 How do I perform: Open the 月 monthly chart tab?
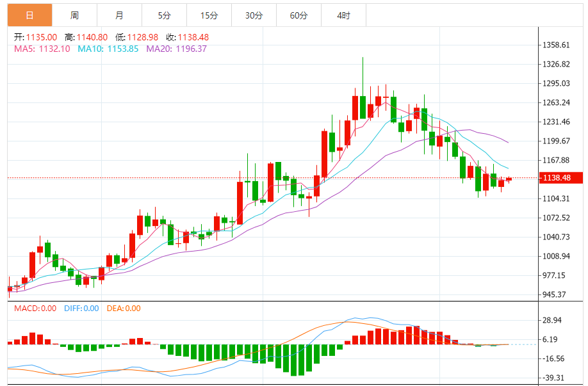click(120, 15)
